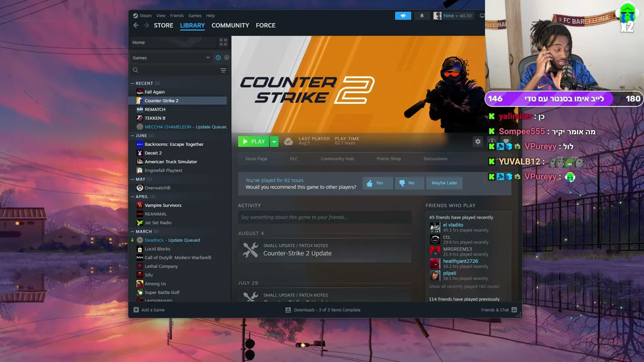The height and width of the screenshot is (362, 644).
Task: Click the Overwatch game icon
Action: [140, 188]
